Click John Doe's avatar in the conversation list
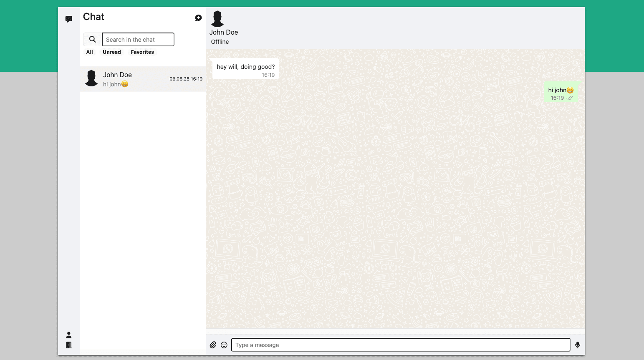This screenshot has width=644, height=360. 91,78
